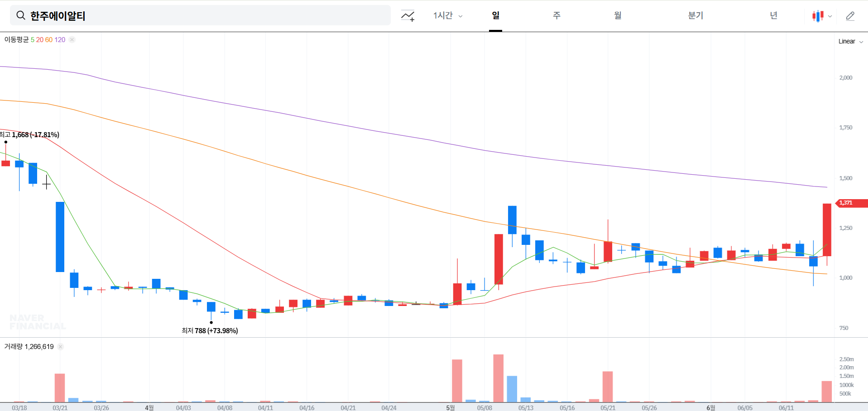Click the 05/08 date axis label

[484, 408]
